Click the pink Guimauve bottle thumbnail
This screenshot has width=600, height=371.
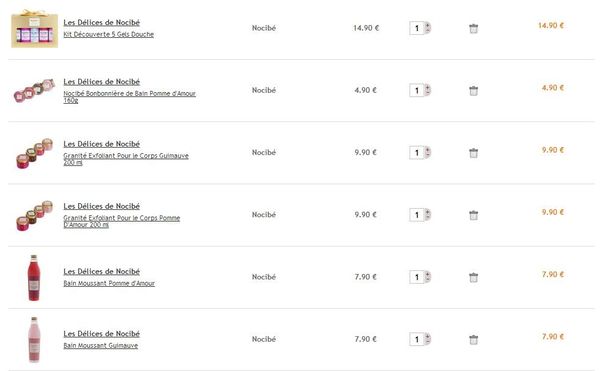(x=34, y=340)
